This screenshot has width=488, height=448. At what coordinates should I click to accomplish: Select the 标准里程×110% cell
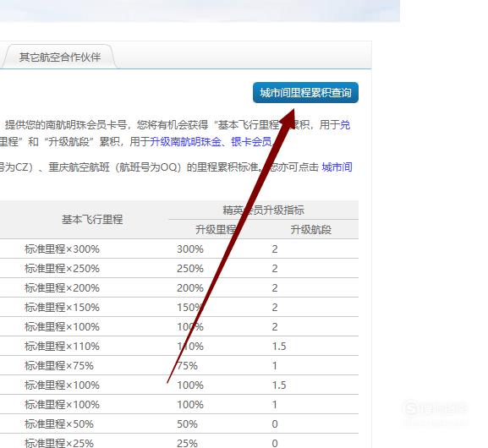(x=62, y=347)
